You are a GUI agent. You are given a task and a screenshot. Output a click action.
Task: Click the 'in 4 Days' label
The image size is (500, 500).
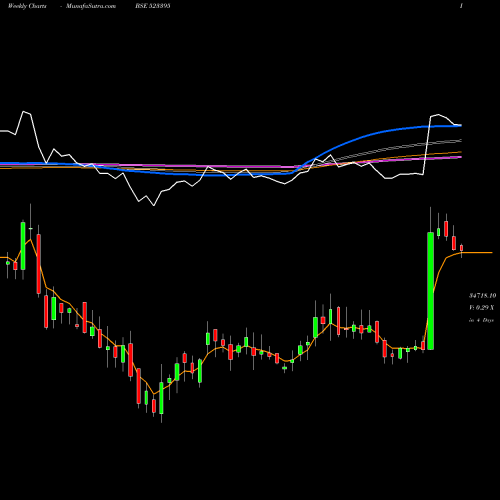point(481,320)
